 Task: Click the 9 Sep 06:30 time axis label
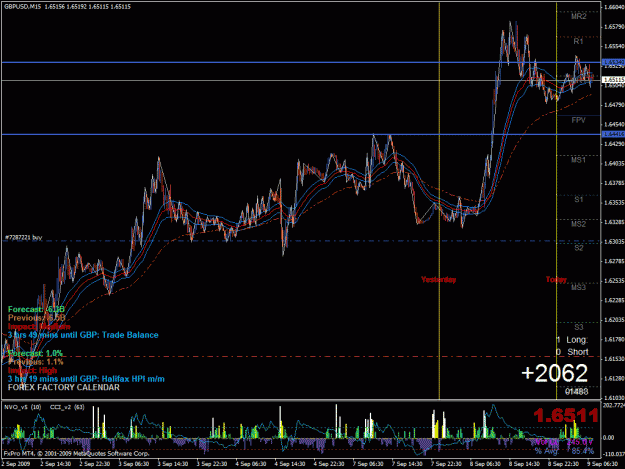[602, 464]
